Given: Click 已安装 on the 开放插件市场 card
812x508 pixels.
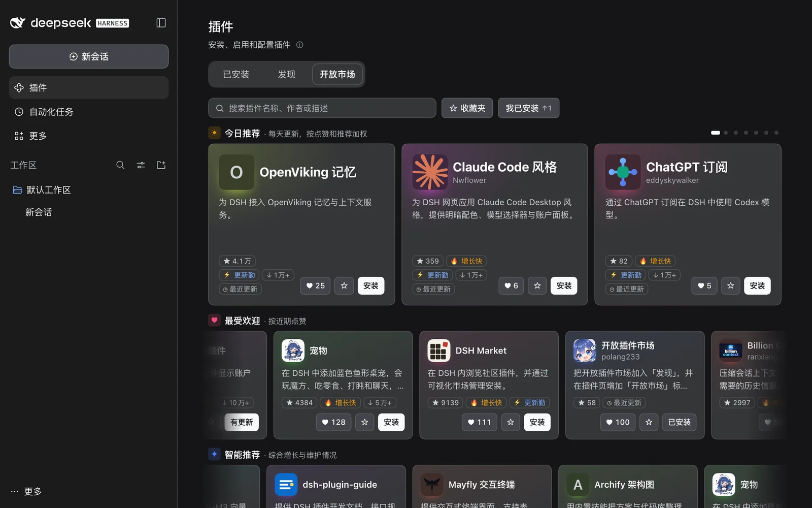Looking at the screenshot, I should click(x=680, y=422).
